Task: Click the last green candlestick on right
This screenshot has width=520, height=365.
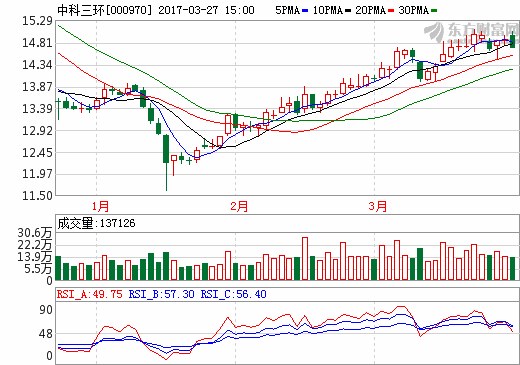Action: click(x=513, y=41)
